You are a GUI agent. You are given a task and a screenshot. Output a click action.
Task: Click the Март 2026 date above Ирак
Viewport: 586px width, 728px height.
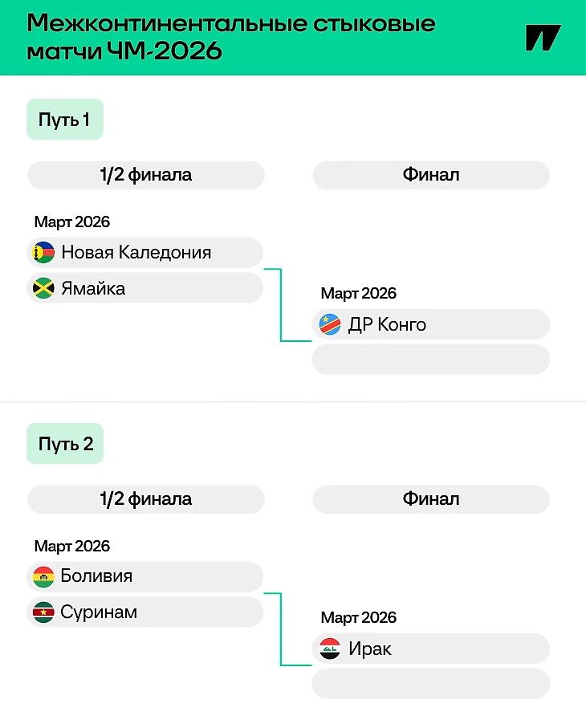pyautogui.click(x=359, y=618)
